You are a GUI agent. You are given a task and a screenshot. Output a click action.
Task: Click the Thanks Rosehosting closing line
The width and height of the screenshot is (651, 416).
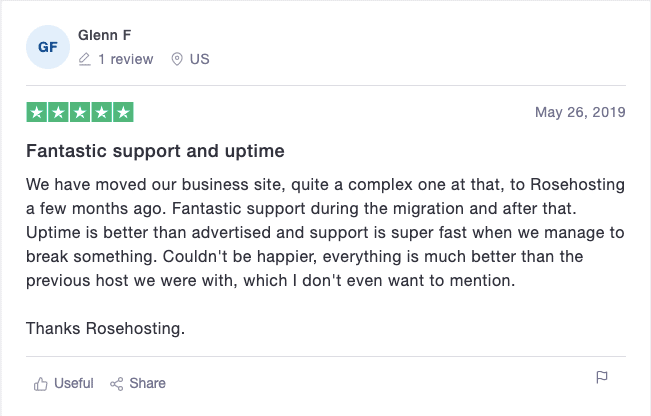coord(105,328)
